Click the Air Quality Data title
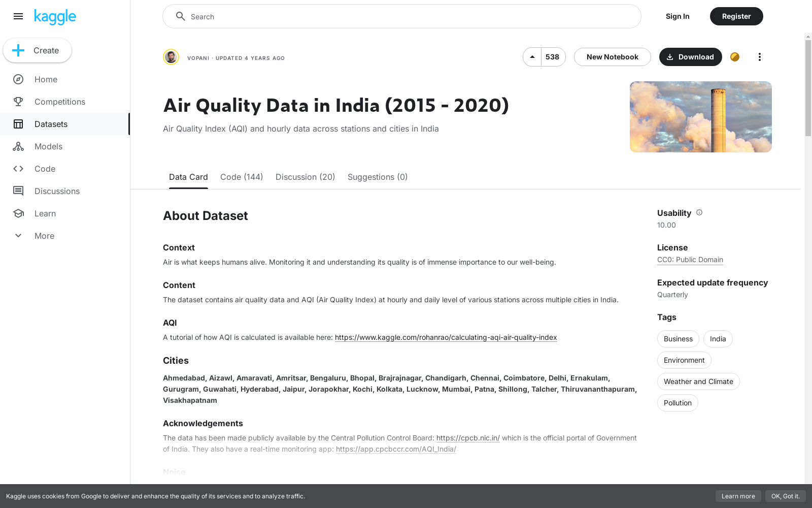 pyautogui.click(x=336, y=105)
